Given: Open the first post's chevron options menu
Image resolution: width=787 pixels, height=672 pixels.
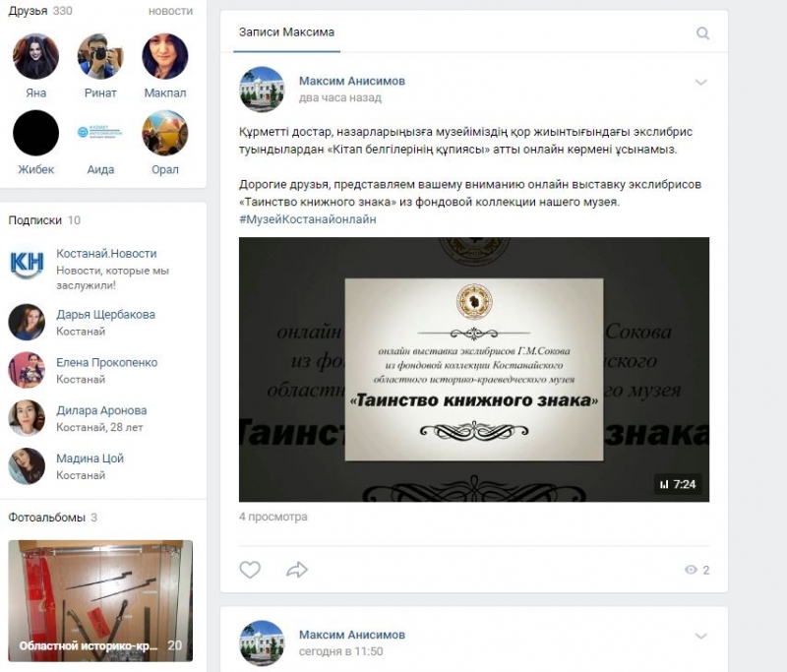Looking at the screenshot, I should point(701,83).
